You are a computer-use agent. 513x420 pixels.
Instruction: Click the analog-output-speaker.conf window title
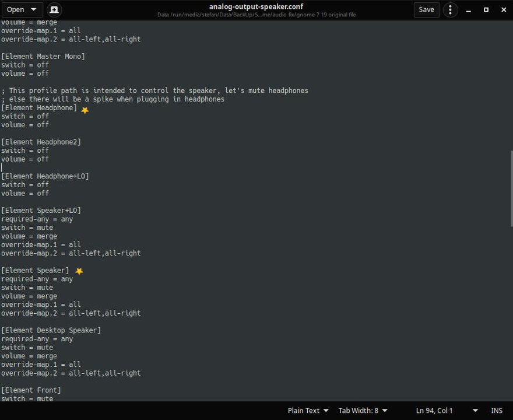(256, 6)
